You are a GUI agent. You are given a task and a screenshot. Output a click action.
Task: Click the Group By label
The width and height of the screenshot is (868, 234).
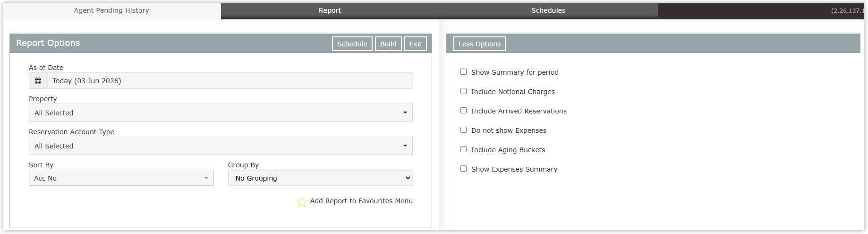tap(243, 165)
